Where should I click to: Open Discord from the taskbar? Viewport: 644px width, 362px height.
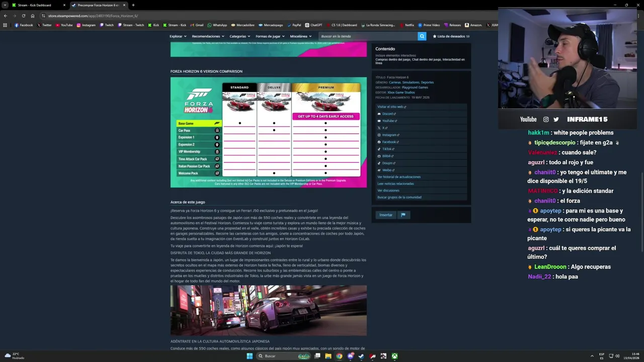point(350,356)
